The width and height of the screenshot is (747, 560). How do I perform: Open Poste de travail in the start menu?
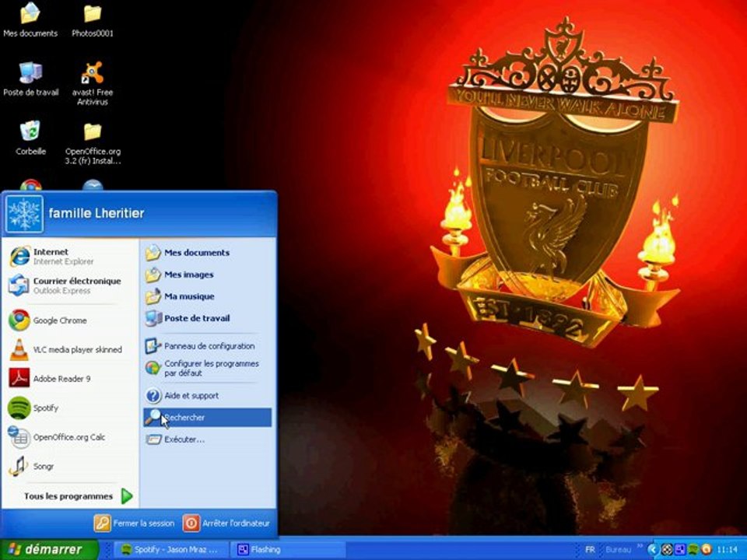point(207,318)
